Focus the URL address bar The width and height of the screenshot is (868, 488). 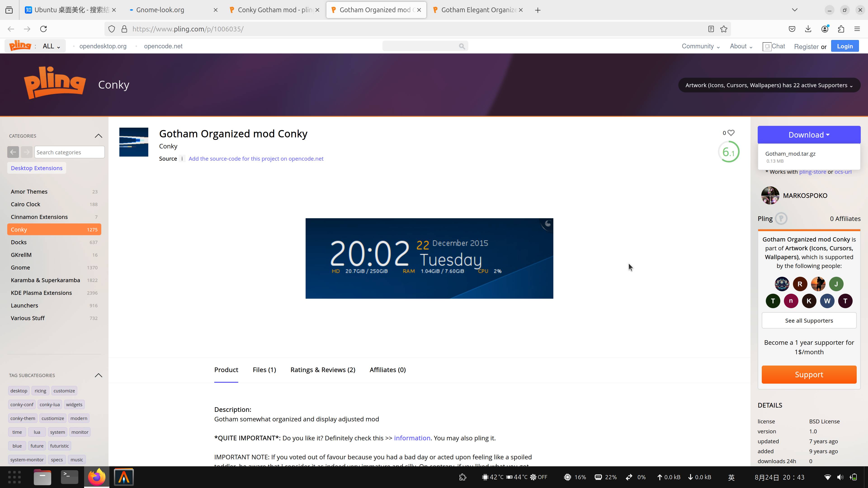tap(418, 29)
